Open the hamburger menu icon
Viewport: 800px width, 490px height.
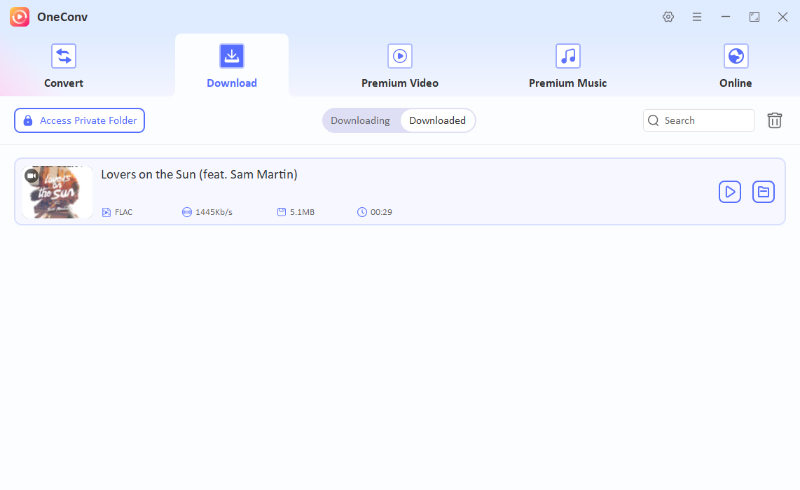[x=696, y=17]
